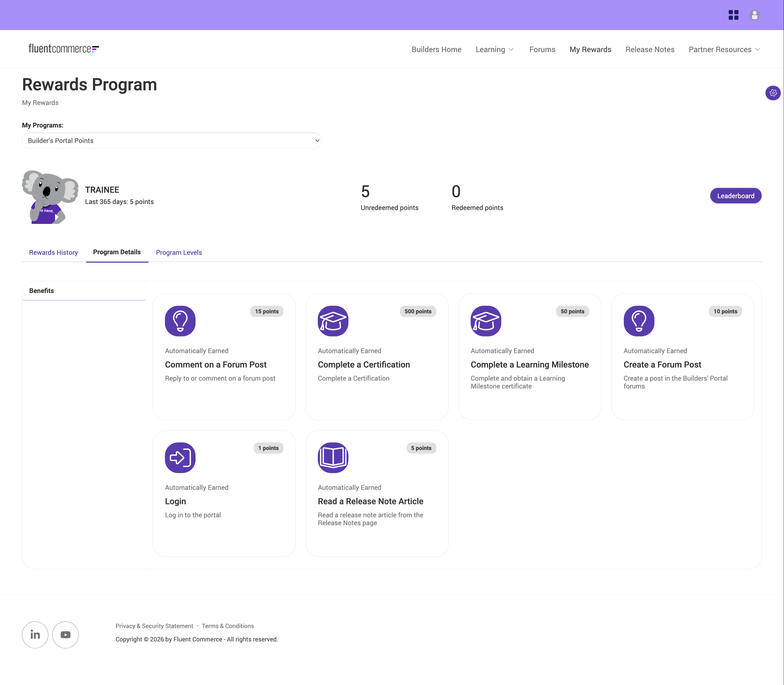Click the koala Trainee mascot image
Screen dimensions: 784x685
pos(50,197)
